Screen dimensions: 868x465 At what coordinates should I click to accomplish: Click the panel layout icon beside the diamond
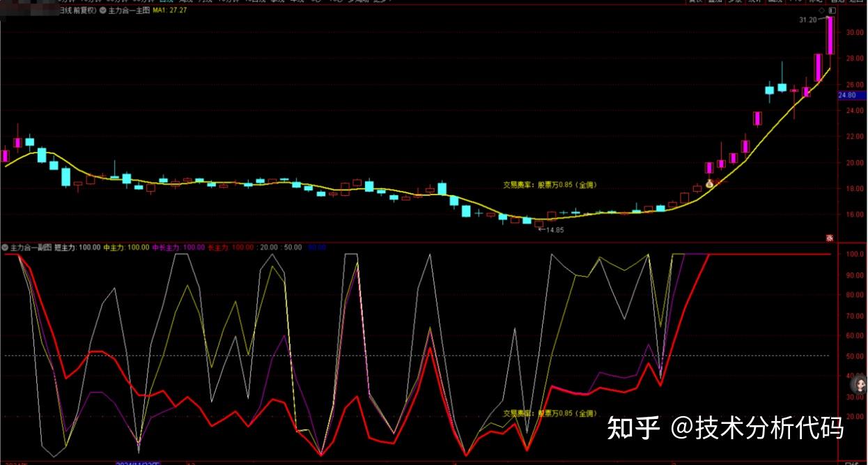pyautogui.click(x=832, y=11)
